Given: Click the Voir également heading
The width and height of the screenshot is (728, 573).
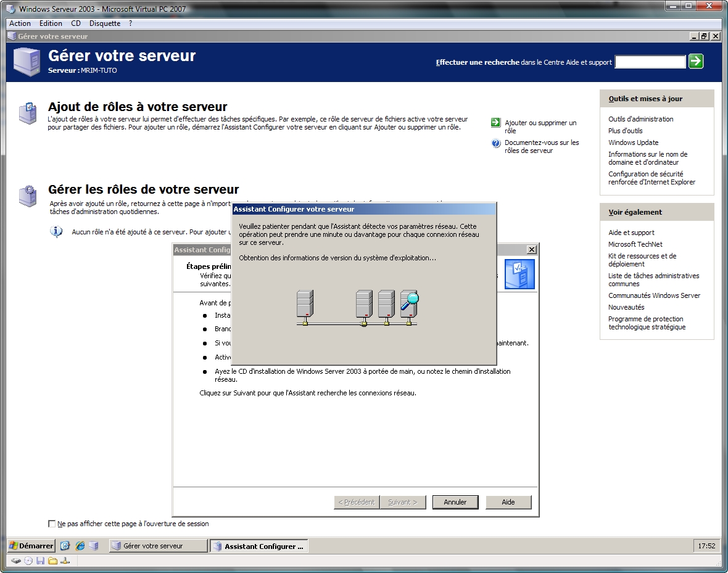Looking at the screenshot, I should (635, 212).
